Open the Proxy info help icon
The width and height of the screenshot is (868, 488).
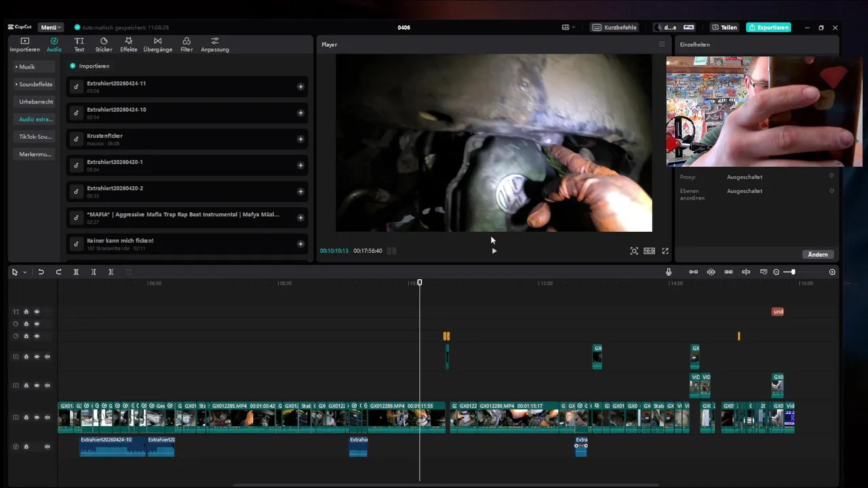(x=831, y=176)
